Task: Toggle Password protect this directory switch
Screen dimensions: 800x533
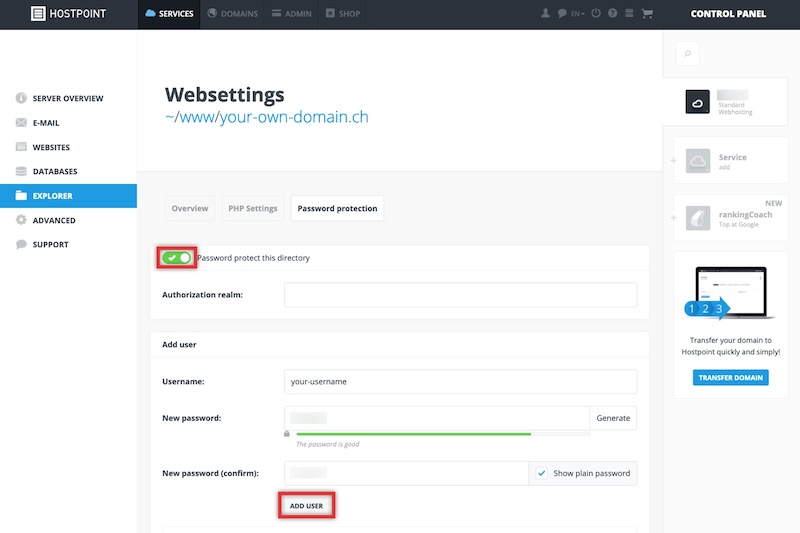Action: click(177, 258)
